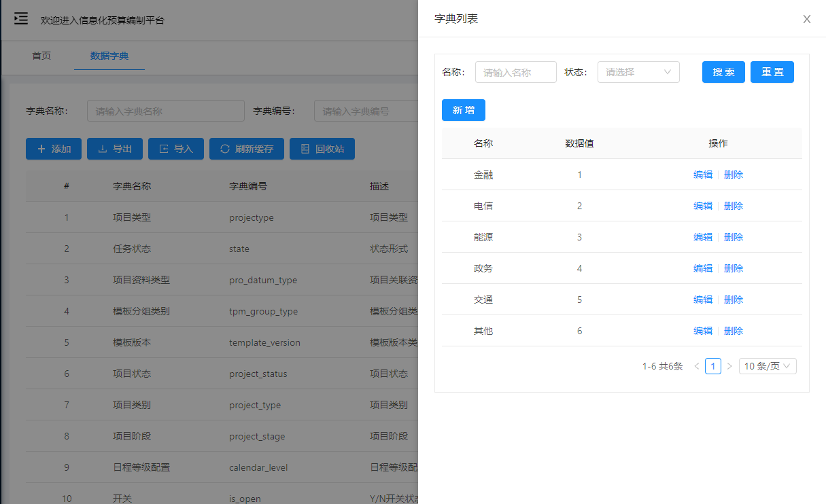Screen dimensions: 826x504
Task: Delete the 能源 row
Action: (x=734, y=237)
